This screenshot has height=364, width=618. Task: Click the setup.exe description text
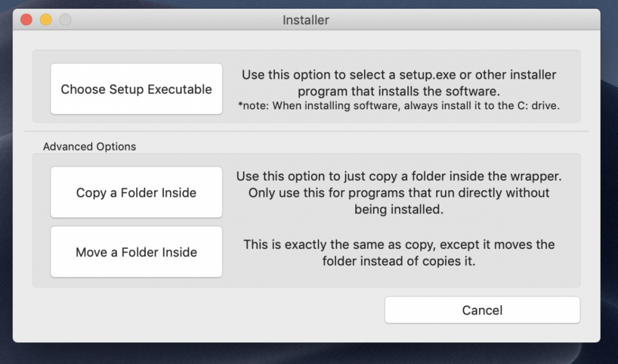tap(399, 83)
